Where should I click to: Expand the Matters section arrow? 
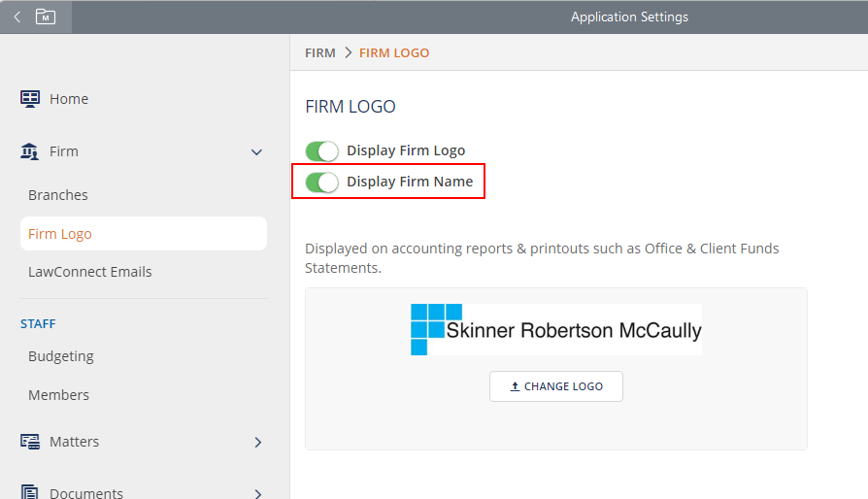[x=257, y=442]
